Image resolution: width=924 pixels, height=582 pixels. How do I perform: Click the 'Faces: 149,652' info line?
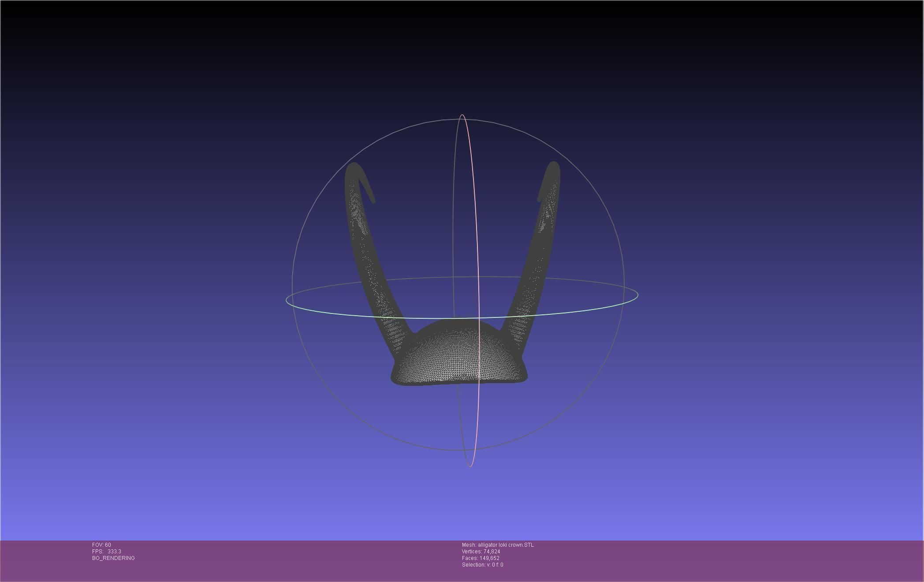(x=481, y=558)
